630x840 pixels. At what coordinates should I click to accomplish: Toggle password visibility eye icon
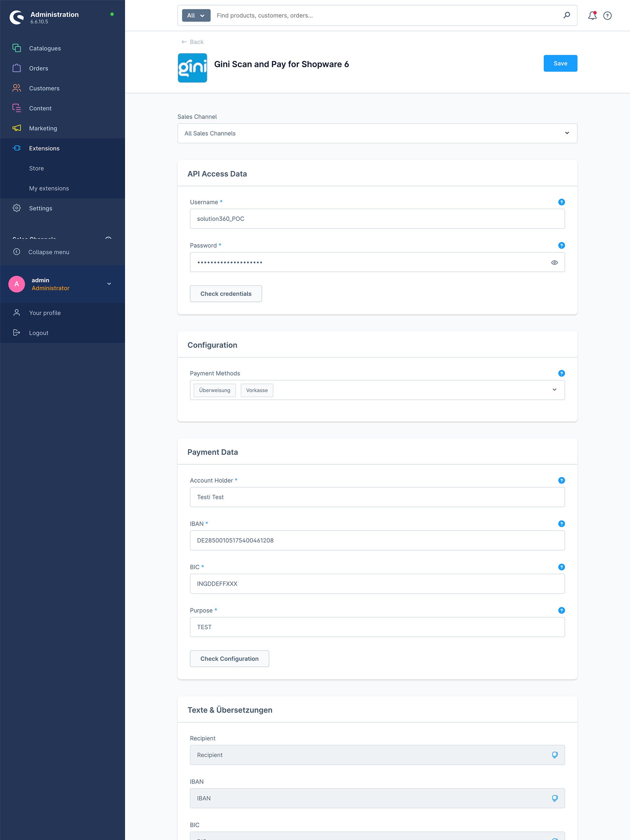(554, 262)
